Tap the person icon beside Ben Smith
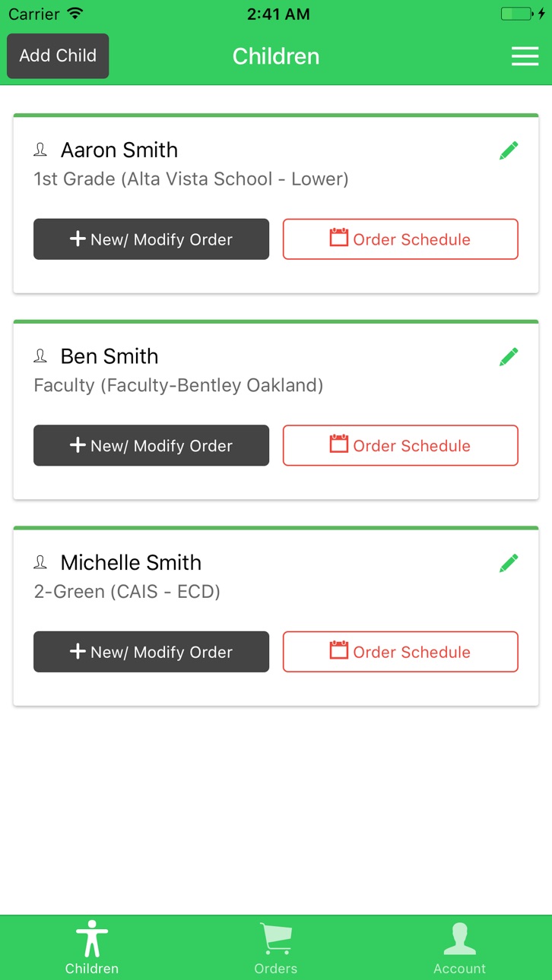Image resolution: width=552 pixels, height=980 pixels. [40, 356]
